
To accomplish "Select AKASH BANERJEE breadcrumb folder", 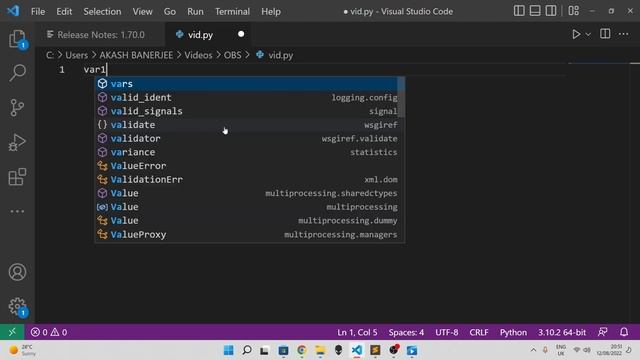I will click(x=136, y=55).
